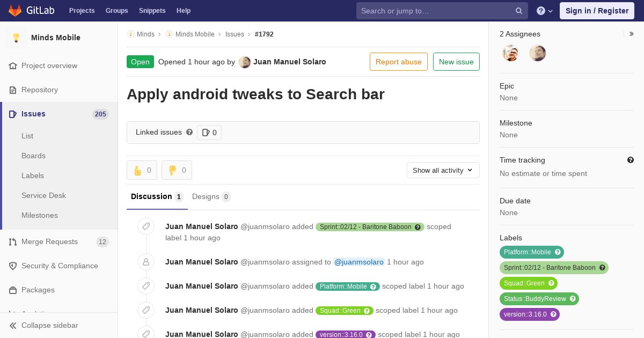The image size is (644, 338).
Task: Click the Merge Requests icon
Action: [13, 241]
